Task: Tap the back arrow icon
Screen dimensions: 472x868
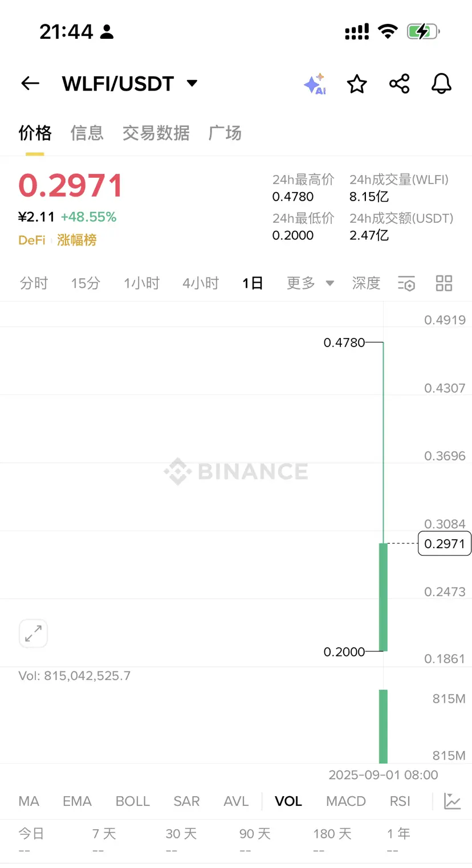Action: point(30,84)
